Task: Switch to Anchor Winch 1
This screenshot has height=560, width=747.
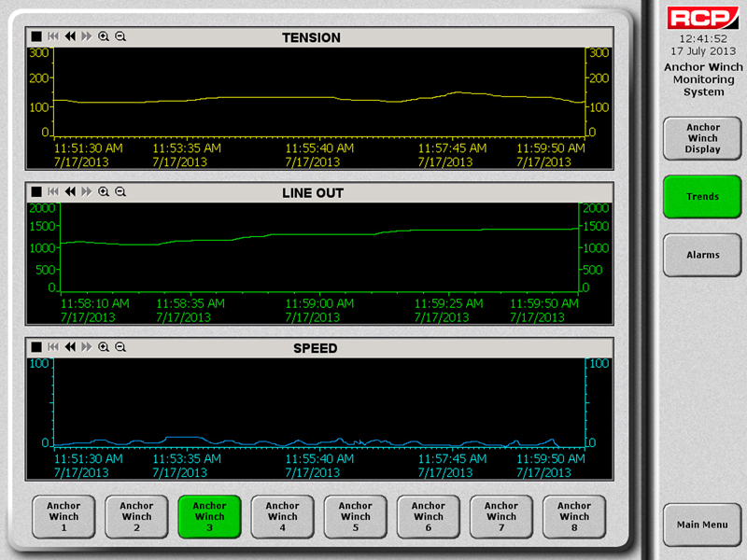Action: [x=63, y=516]
